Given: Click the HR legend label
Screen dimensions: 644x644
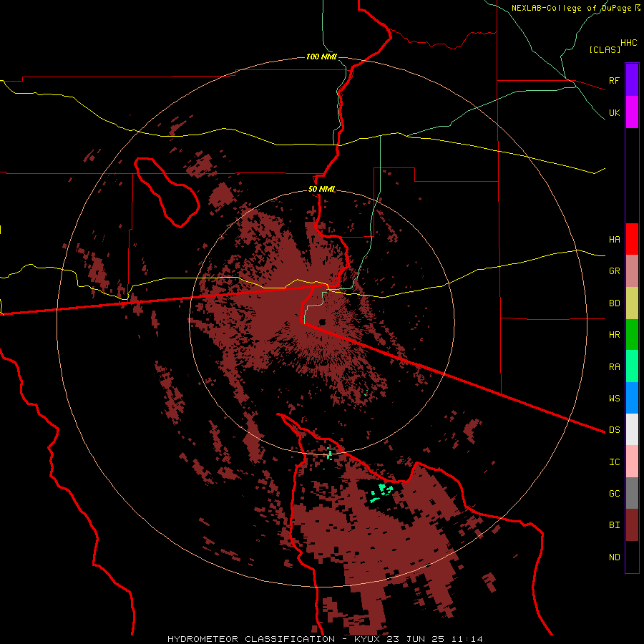Looking at the screenshot, I should pyautogui.click(x=615, y=335).
